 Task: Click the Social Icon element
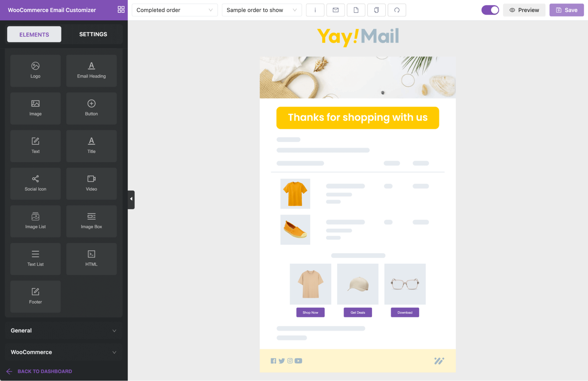point(35,182)
